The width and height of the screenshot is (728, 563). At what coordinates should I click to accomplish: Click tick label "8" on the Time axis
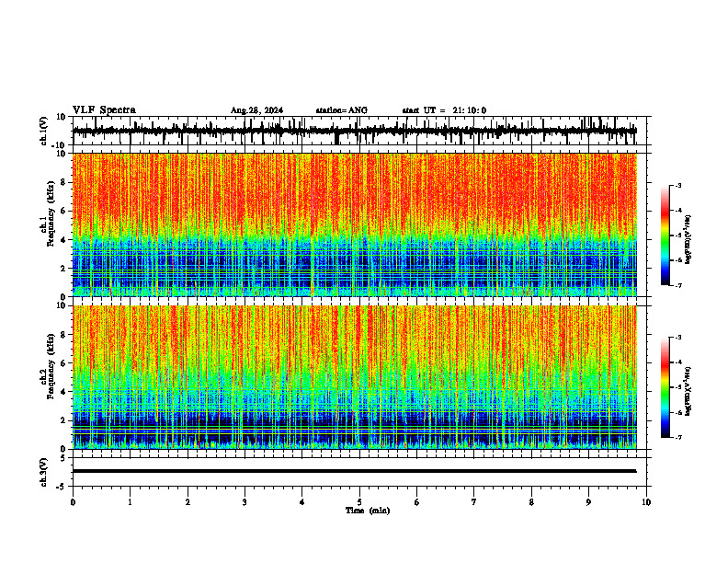pyautogui.click(x=531, y=502)
